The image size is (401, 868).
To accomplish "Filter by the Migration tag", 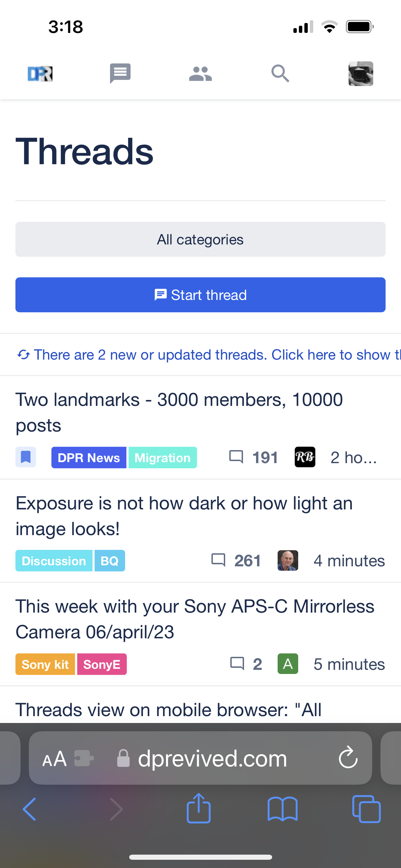I will 162,458.
